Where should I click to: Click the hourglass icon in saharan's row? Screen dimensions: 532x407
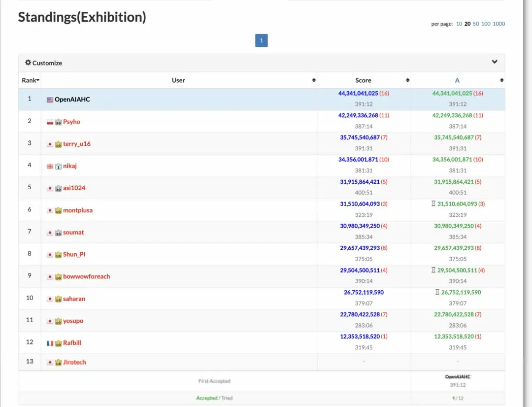437,292
